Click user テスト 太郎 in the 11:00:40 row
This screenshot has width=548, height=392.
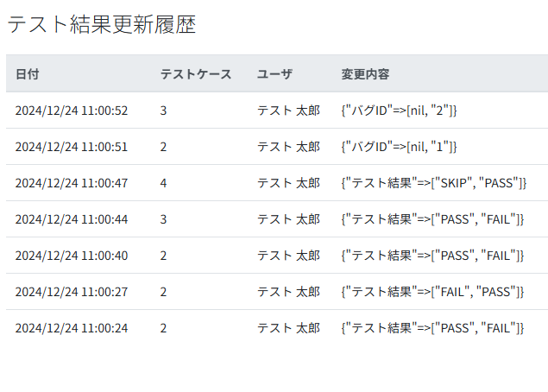tap(289, 256)
